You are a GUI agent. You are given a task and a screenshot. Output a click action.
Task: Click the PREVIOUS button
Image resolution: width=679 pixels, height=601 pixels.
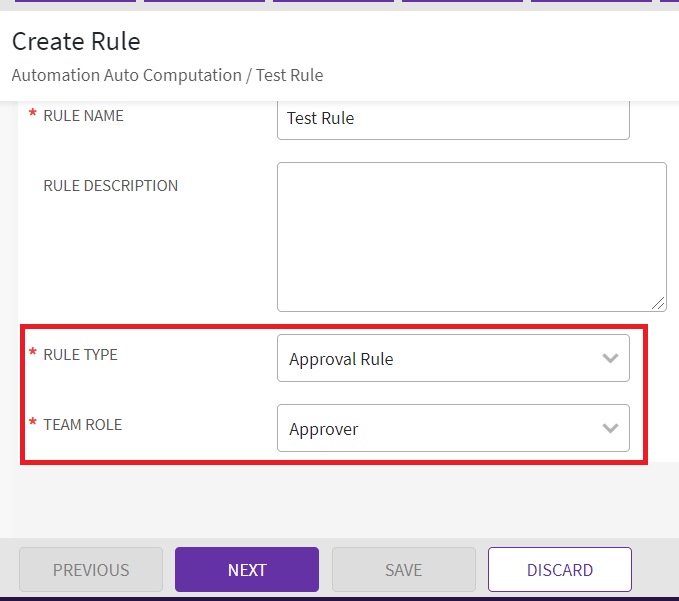point(91,570)
